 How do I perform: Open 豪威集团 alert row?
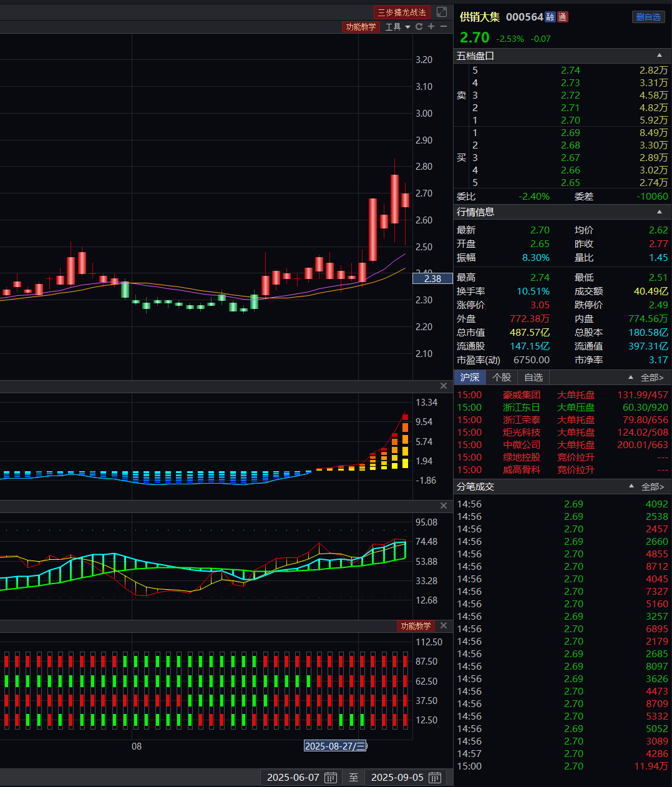pos(563,394)
